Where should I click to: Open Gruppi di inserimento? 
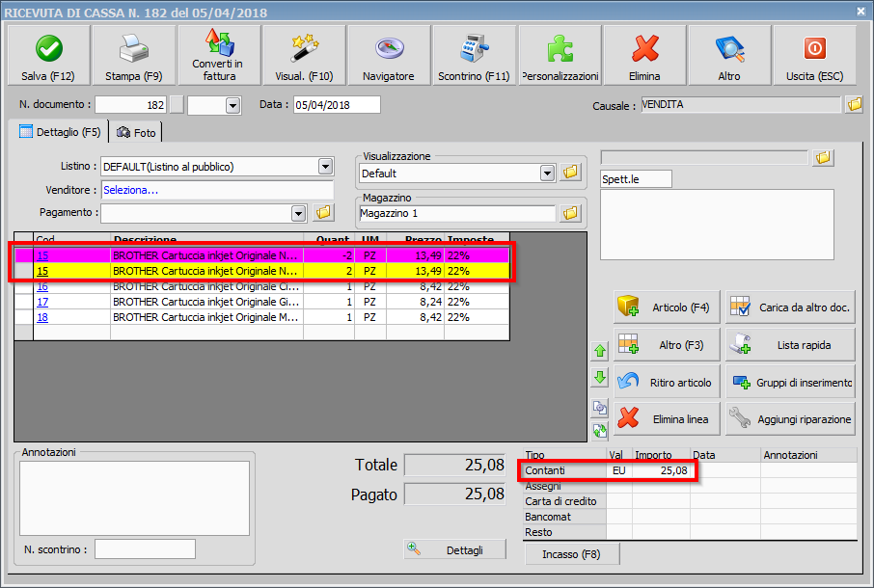point(790,382)
